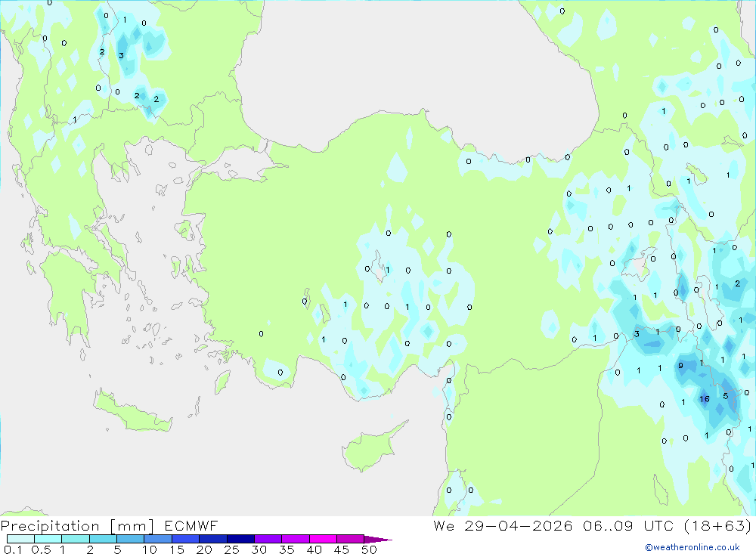The height and width of the screenshot is (554, 756).
Task: Click legend tick label '50'
Action: [370, 549]
